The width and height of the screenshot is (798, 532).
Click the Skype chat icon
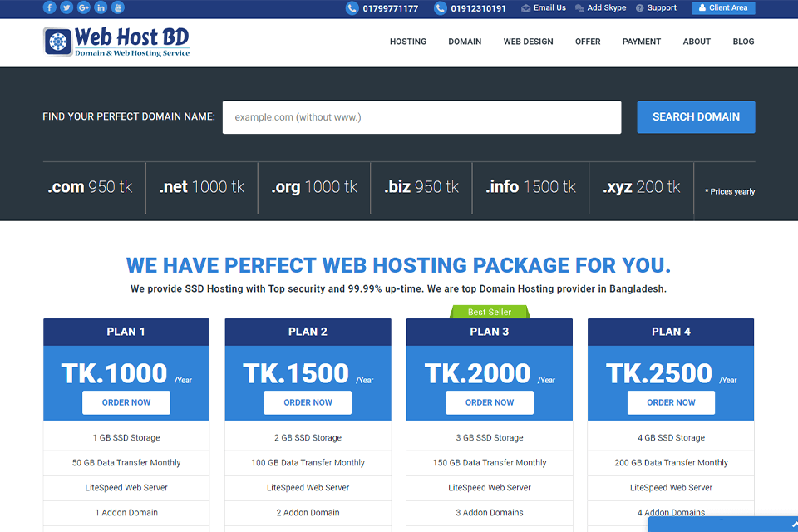(579, 8)
